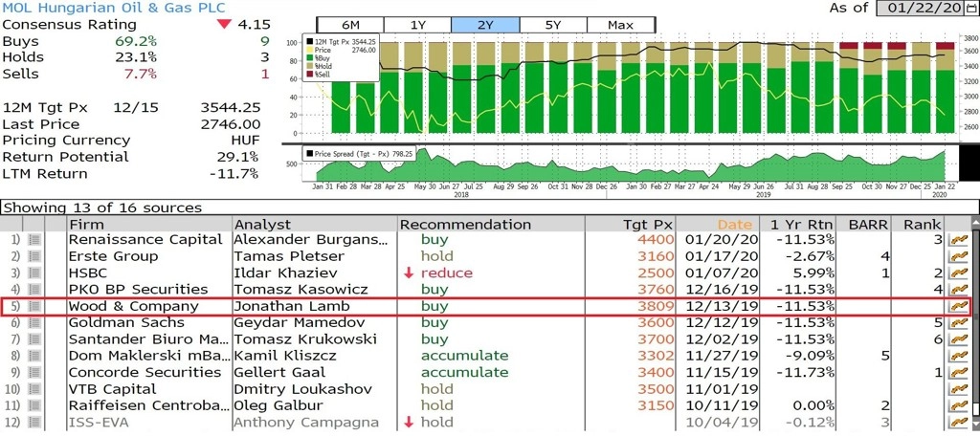980x436 pixels.
Task: Click target price 3150 for Raiffeisen Centrobank
Action: [656, 405]
